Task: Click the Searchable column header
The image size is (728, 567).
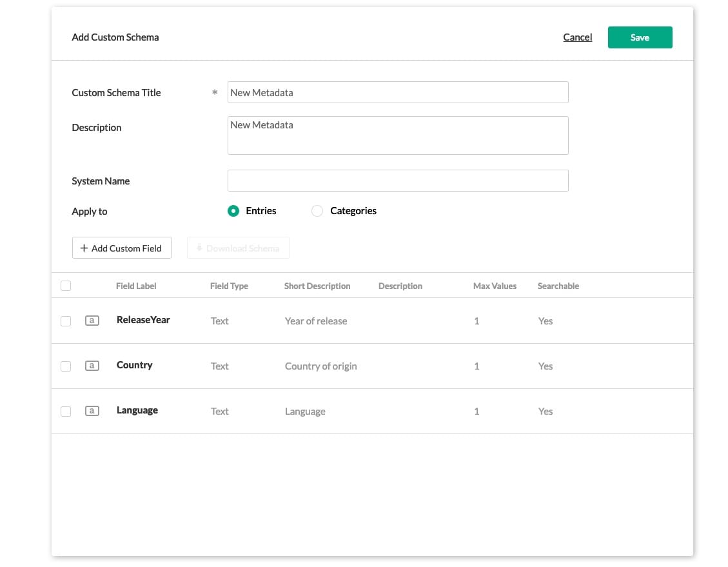Action: (x=558, y=286)
